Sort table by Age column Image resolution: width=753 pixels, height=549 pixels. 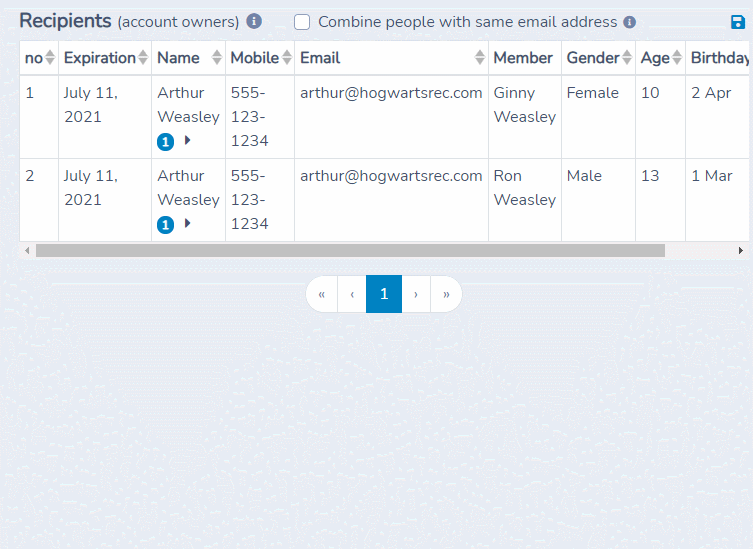(677, 58)
